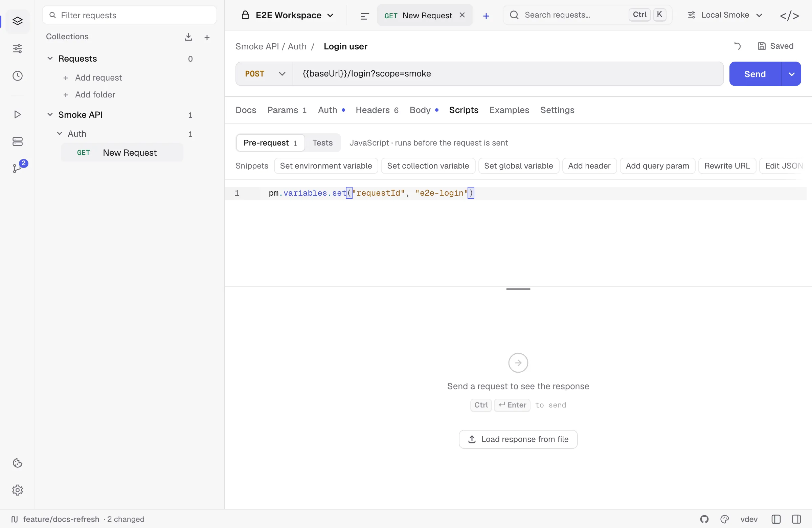812x528 pixels.
Task: Insert the Add header snippet
Action: coord(589,166)
